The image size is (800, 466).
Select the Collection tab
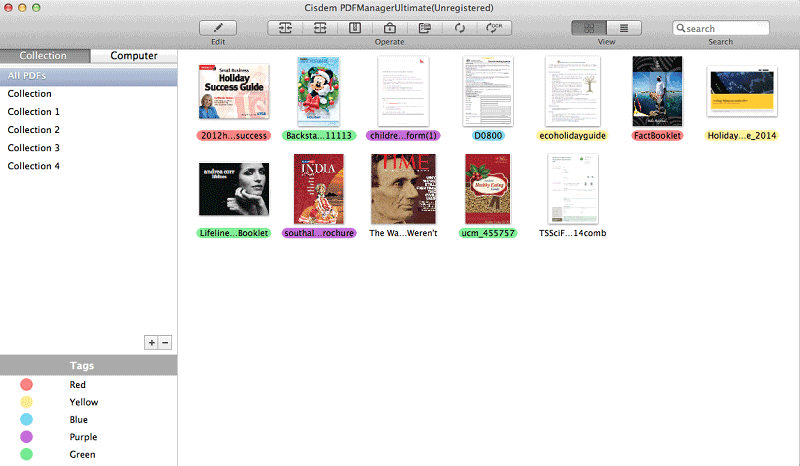coord(43,56)
